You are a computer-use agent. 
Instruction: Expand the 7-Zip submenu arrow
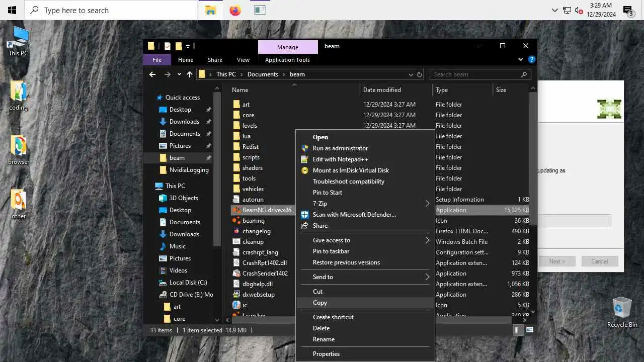tap(428, 204)
